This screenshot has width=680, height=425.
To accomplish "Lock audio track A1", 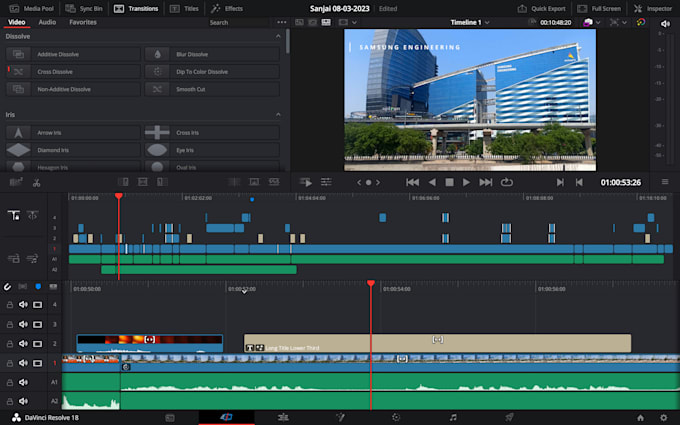I will pyautogui.click(x=10, y=382).
